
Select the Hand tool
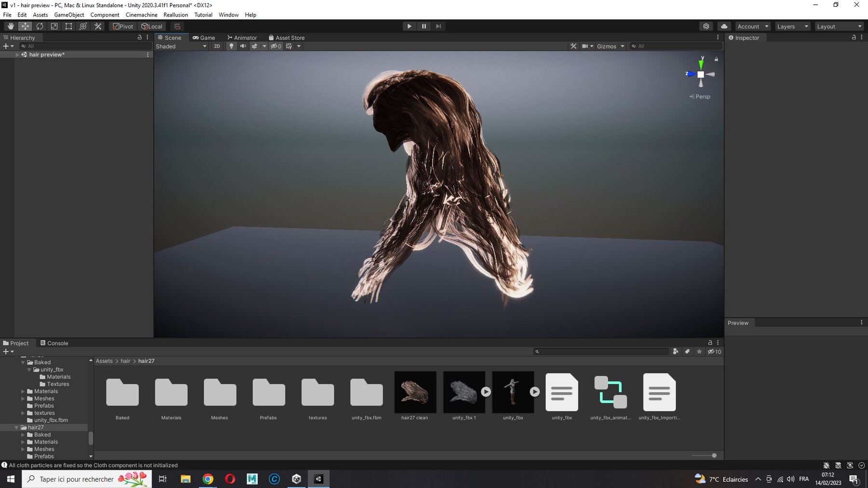[x=11, y=26]
